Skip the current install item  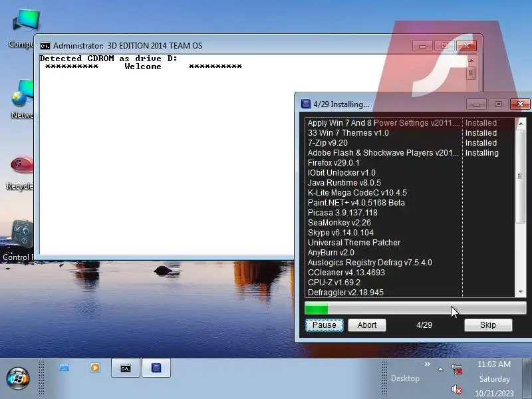tap(488, 325)
